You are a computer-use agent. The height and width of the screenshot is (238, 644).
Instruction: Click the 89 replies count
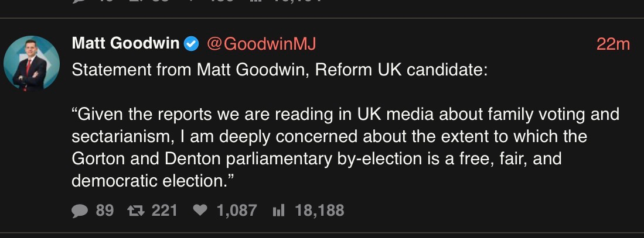(105, 211)
